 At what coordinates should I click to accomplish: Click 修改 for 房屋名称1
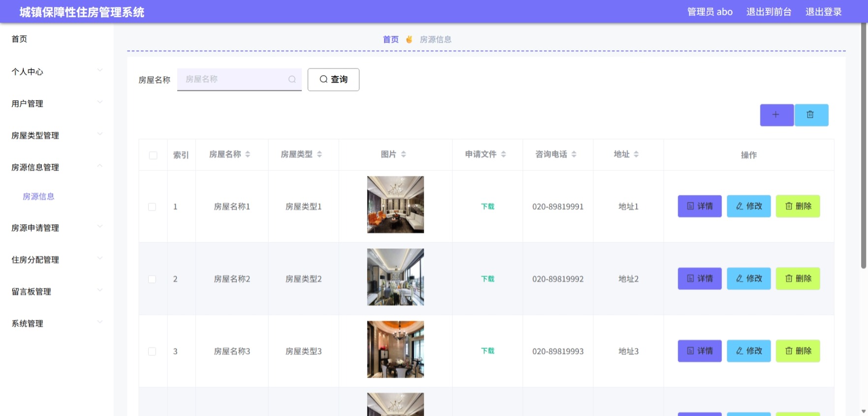[x=749, y=206]
